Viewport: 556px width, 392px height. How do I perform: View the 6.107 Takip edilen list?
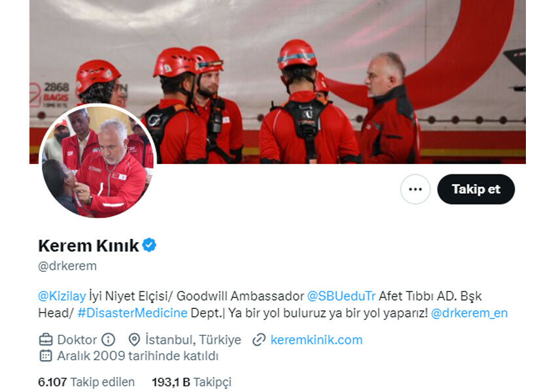pyautogui.click(x=86, y=382)
